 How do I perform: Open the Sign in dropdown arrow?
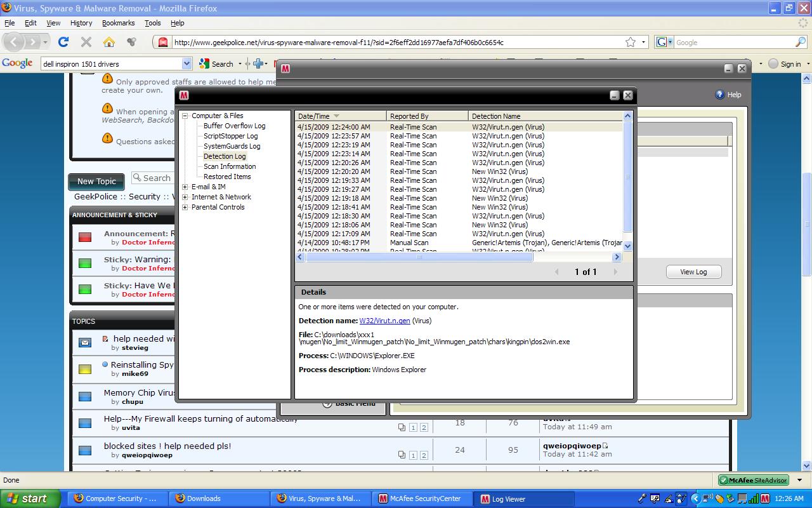[x=807, y=64]
